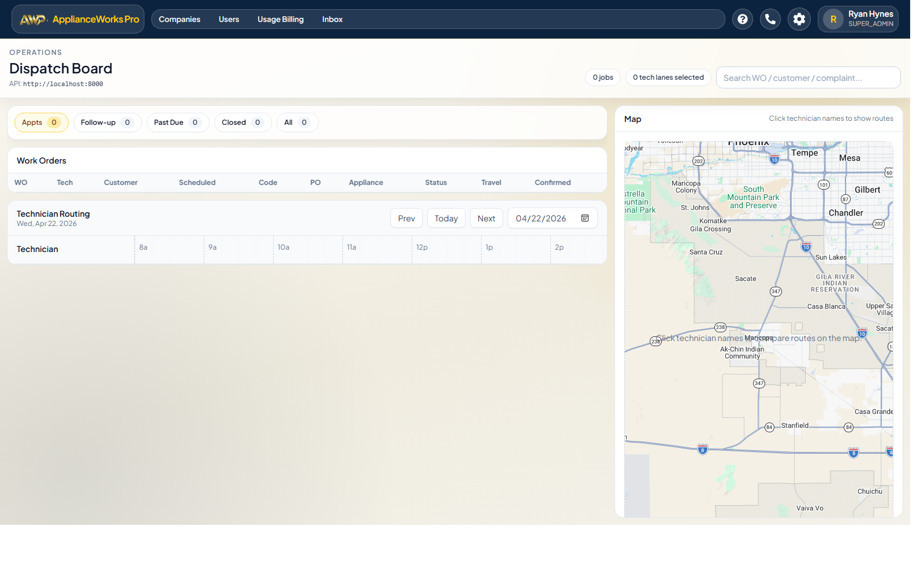Click the Travel column header

(x=491, y=183)
